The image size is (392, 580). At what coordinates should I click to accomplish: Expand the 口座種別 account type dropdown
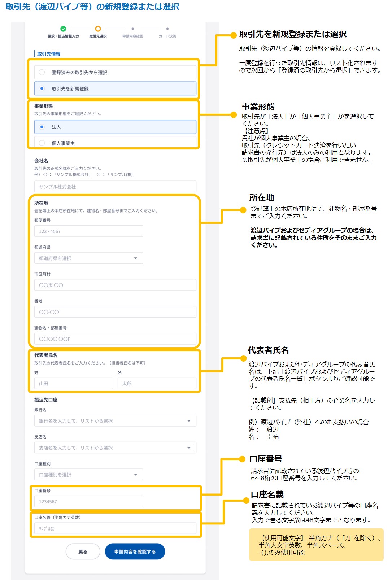(x=88, y=475)
